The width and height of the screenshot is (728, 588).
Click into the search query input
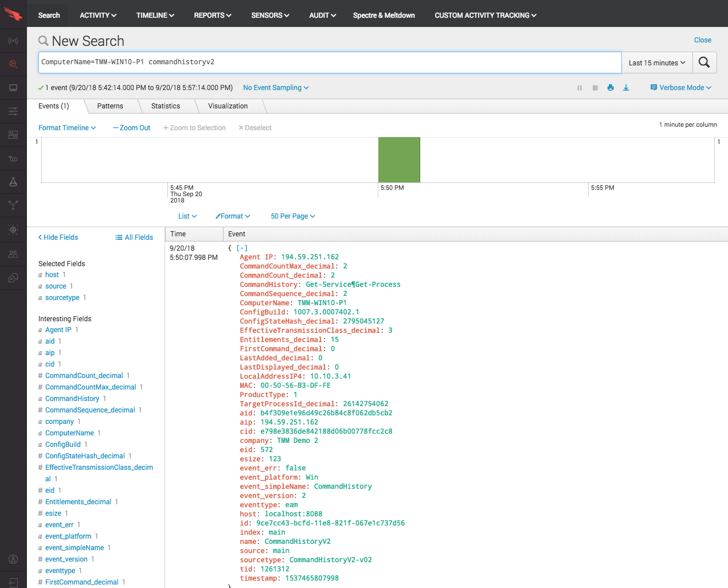[x=330, y=63]
